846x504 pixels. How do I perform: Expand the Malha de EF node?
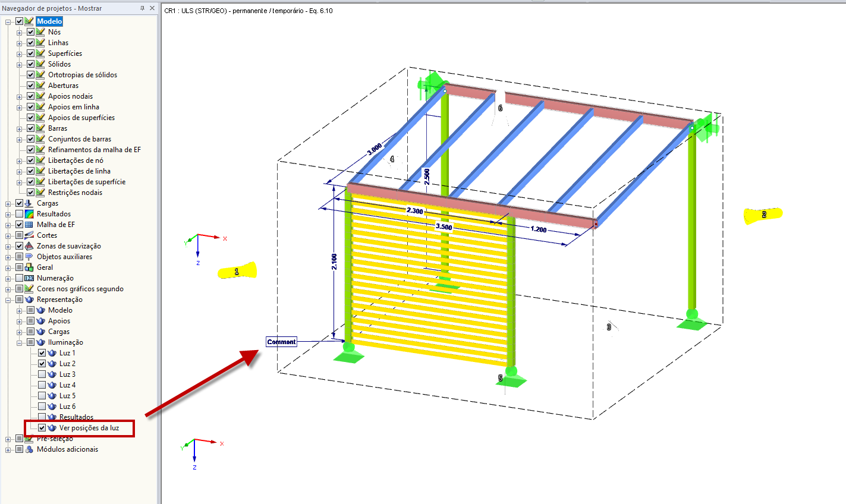pos(8,225)
